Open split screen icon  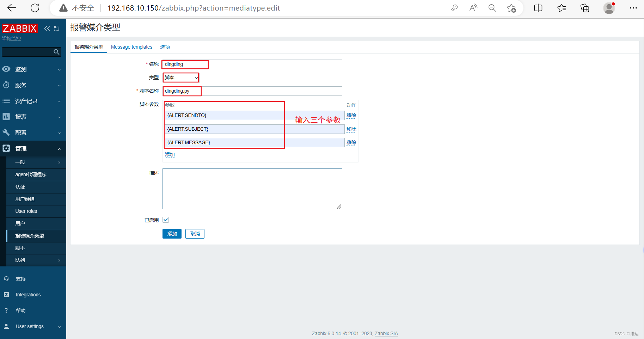coord(538,8)
